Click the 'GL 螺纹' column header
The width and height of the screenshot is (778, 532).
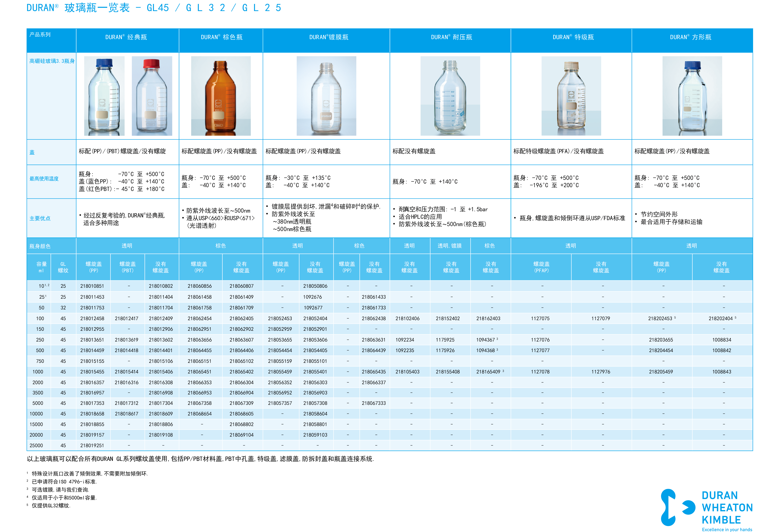pyautogui.click(x=63, y=267)
